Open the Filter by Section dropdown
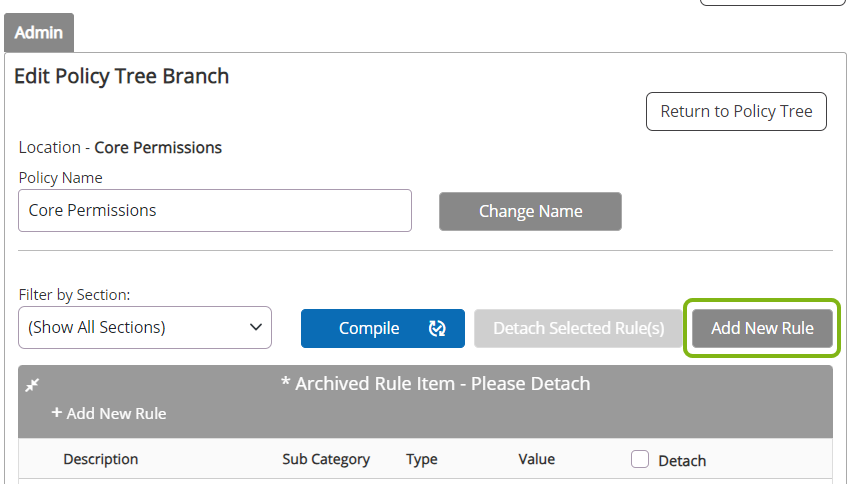 click(x=145, y=327)
